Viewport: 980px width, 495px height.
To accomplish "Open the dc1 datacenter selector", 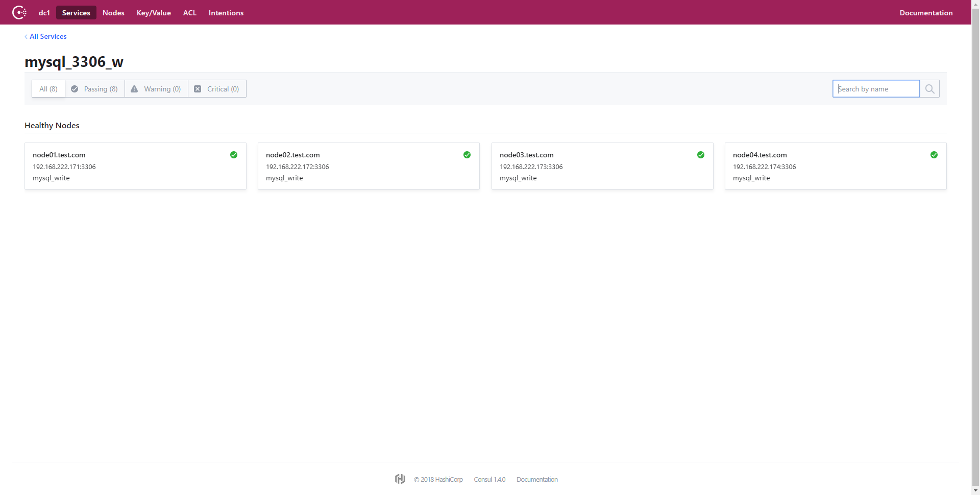I will tap(44, 13).
